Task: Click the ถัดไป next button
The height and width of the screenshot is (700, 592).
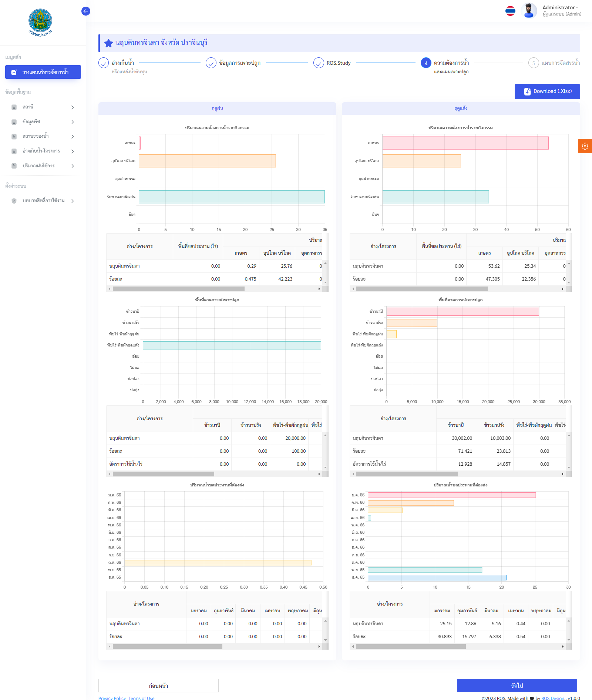Action: click(517, 686)
